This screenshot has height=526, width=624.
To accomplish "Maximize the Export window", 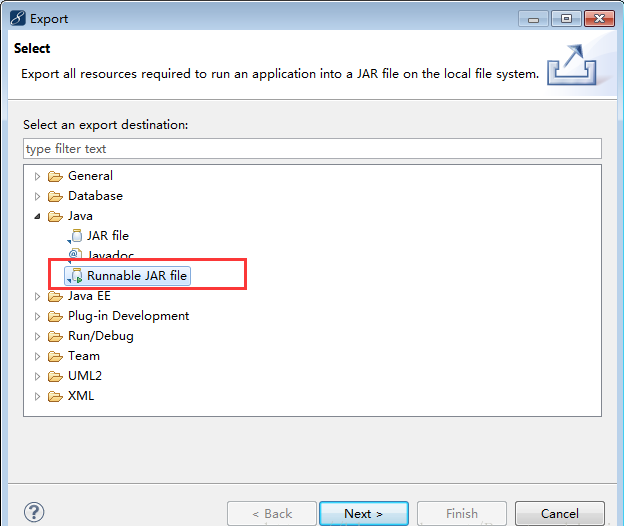I will coord(566,18).
